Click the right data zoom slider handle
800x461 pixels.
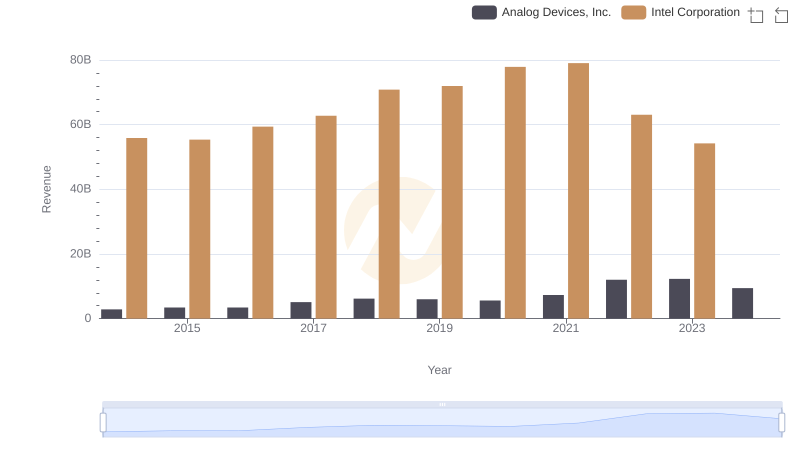(782, 423)
